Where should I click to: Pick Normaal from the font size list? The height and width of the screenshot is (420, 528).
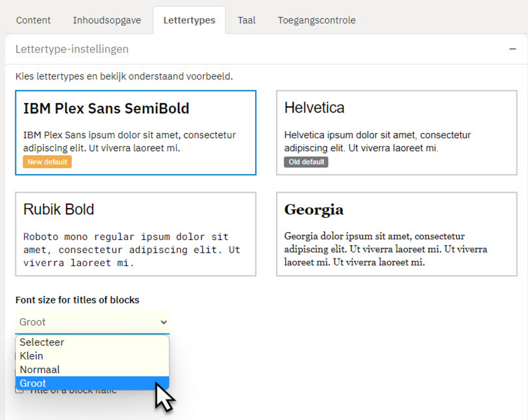tap(92, 369)
